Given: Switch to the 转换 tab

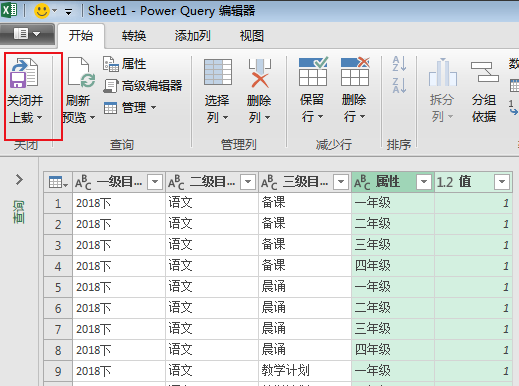Looking at the screenshot, I should 134,36.
